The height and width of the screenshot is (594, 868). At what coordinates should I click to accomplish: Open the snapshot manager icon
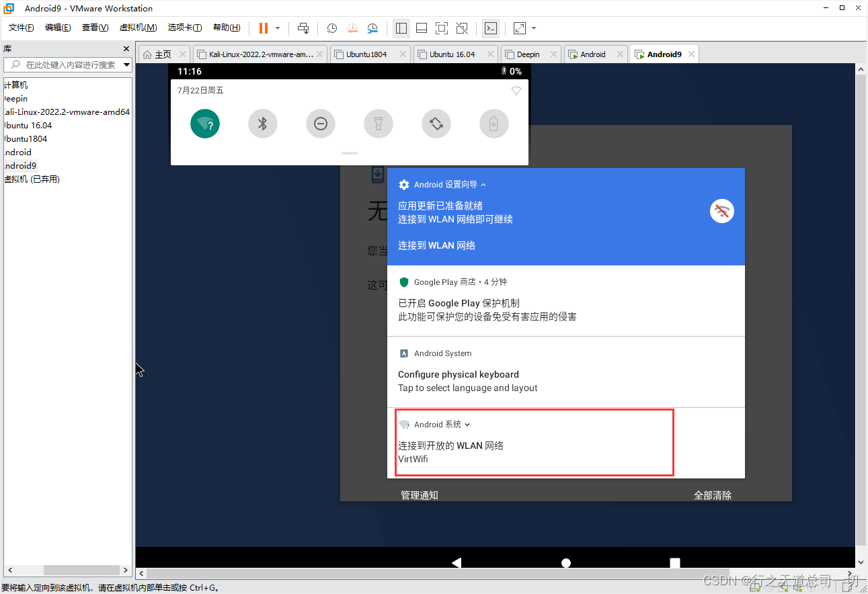click(x=372, y=28)
